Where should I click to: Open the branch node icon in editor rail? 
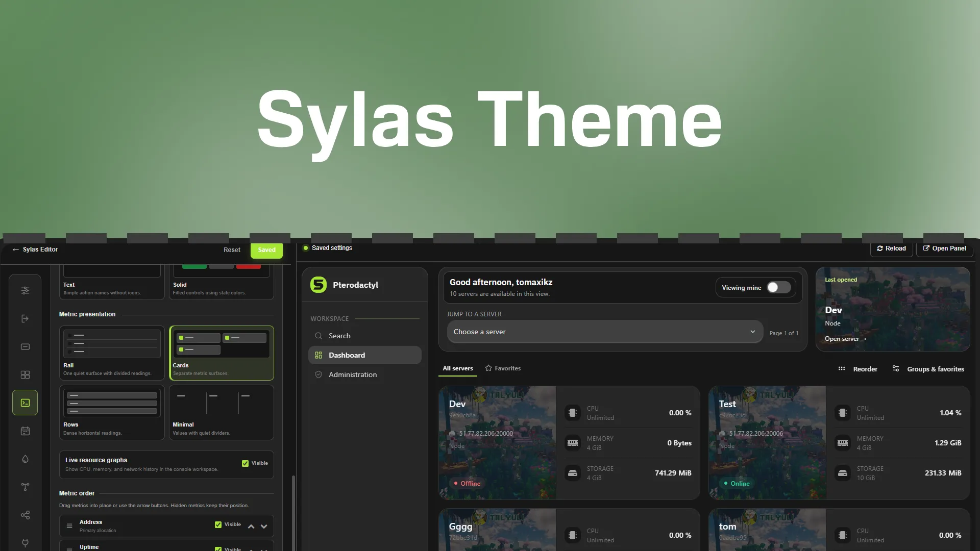pyautogui.click(x=25, y=487)
